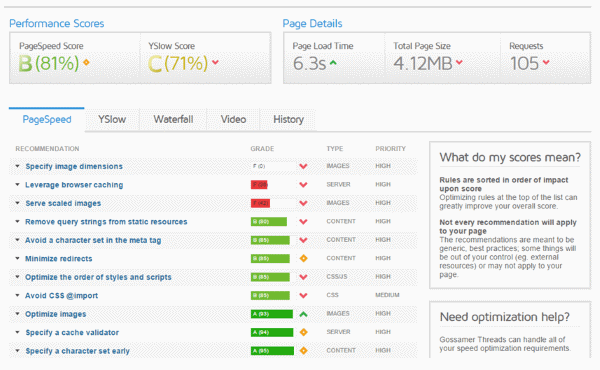Expand the Optimize images row
Viewport: 600px width, 370px height.
pos(17,314)
